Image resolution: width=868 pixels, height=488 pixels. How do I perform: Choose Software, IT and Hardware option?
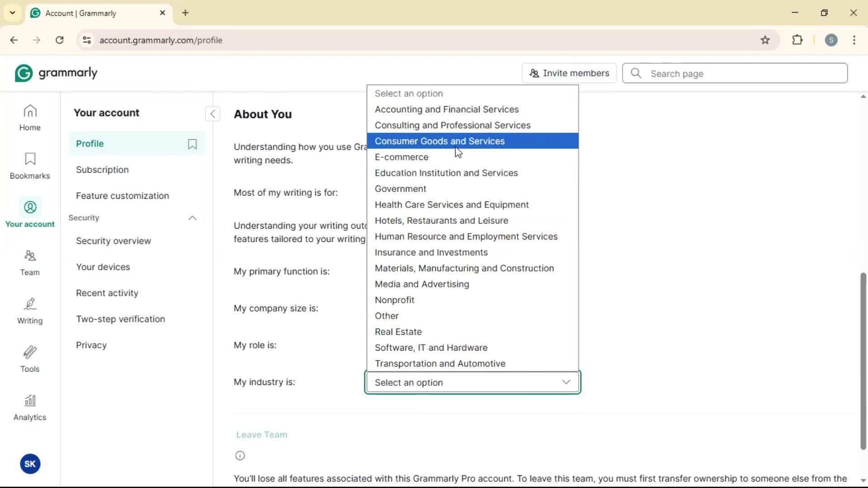coord(431,347)
